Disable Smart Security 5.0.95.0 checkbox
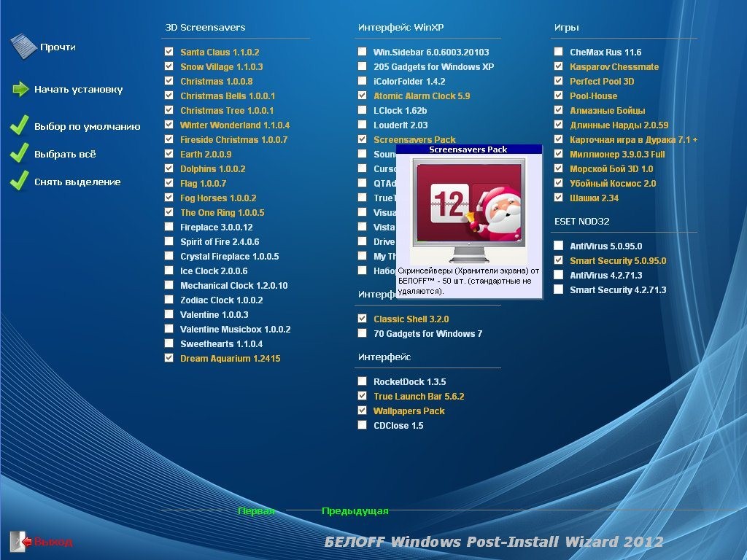The height and width of the screenshot is (560, 747). pyautogui.click(x=558, y=260)
